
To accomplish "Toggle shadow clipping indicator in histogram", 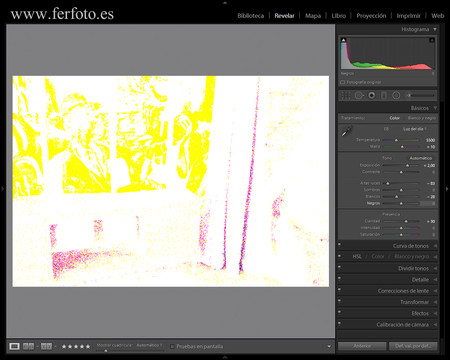I will [x=344, y=40].
